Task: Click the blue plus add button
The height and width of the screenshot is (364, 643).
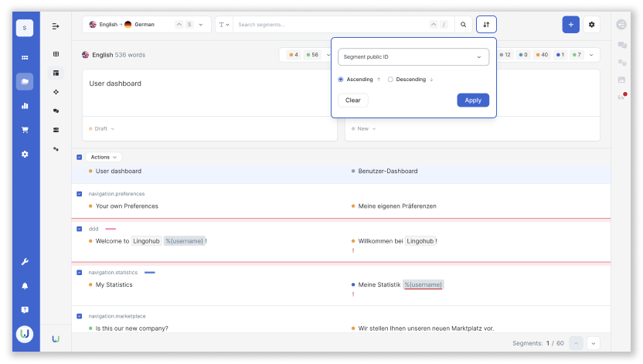Action: click(570, 25)
